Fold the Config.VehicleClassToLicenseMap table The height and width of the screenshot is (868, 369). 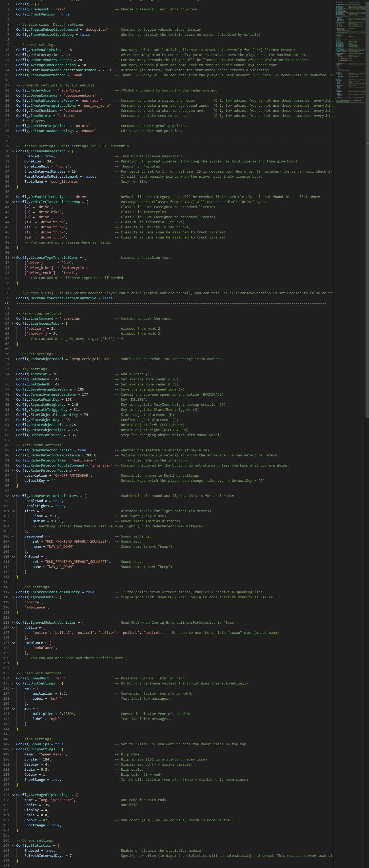[x=13, y=202]
